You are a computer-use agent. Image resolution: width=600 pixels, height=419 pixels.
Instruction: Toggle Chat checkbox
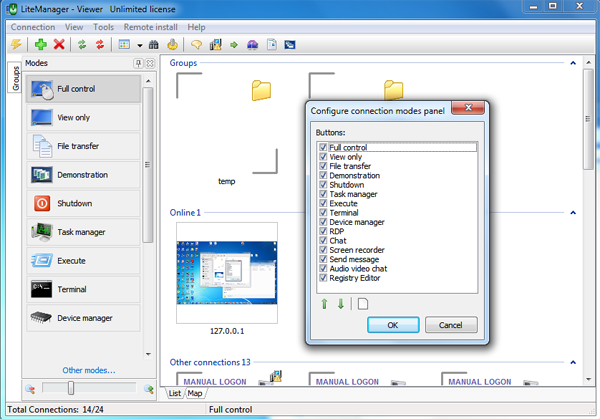pos(323,241)
